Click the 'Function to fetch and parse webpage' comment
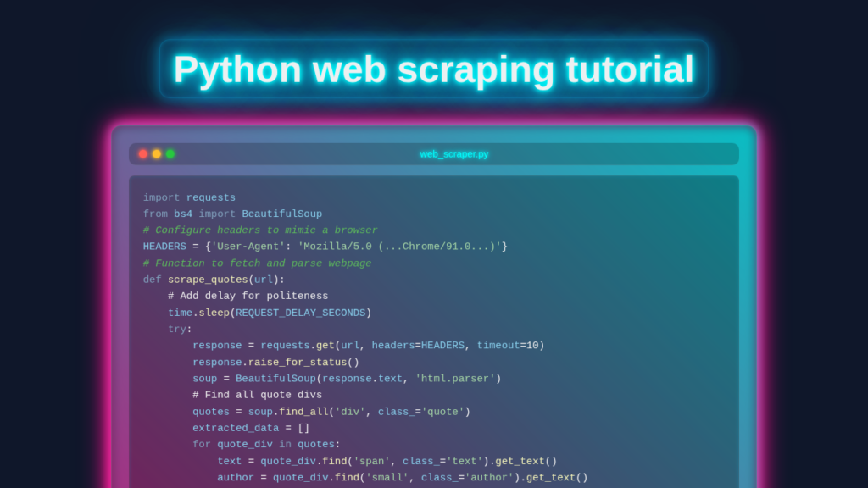The height and width of the screenshot is (488, 868). point(258,263)
